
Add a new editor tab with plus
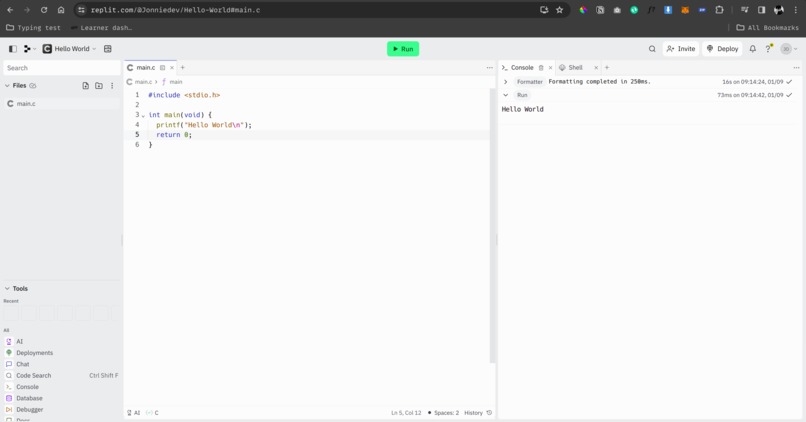pos(182,68)
